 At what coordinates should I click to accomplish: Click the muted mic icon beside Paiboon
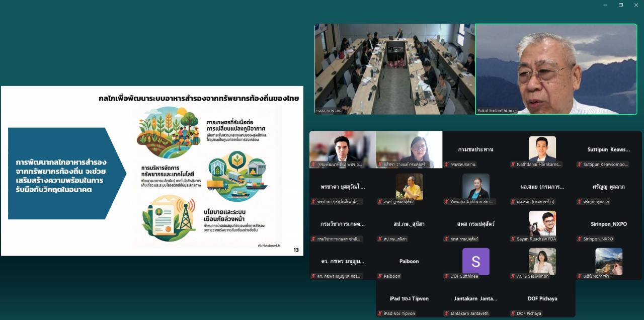pyautogui.click(x=380, y=276)
